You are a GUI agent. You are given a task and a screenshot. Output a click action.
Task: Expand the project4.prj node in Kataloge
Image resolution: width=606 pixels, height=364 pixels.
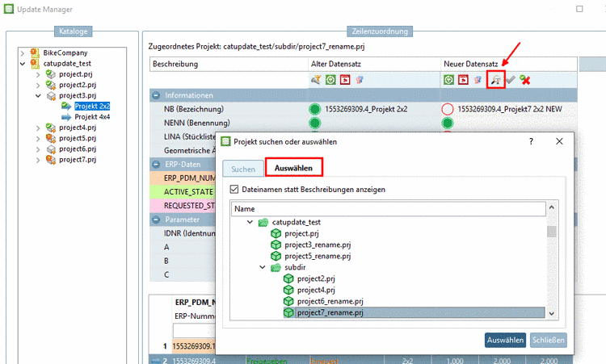point(38,128)
